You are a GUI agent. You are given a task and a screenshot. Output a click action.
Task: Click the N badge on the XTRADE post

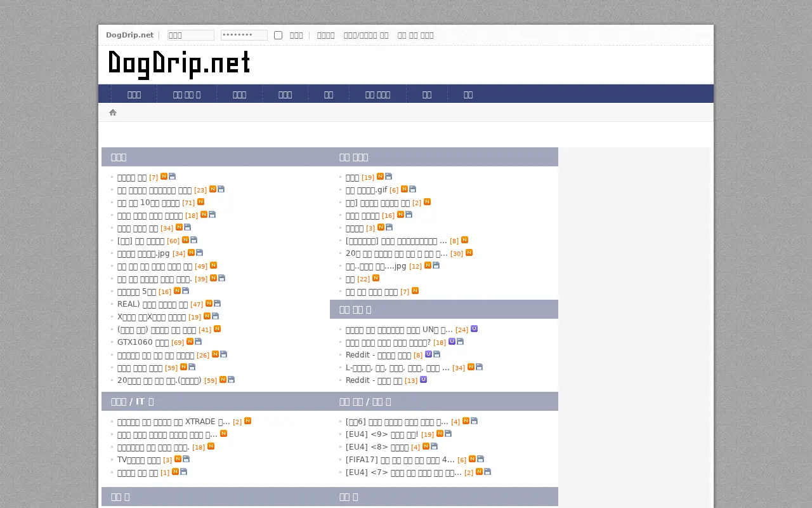(247, 421)
